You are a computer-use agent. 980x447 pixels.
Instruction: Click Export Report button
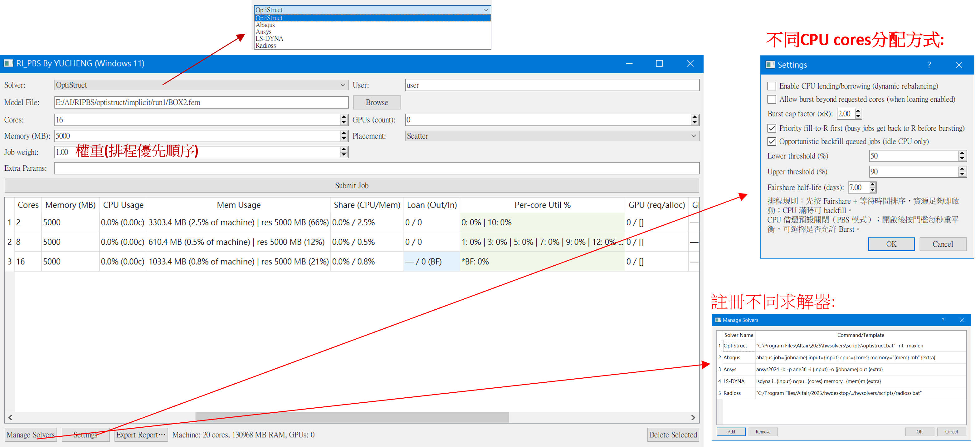tap(141, 435)
